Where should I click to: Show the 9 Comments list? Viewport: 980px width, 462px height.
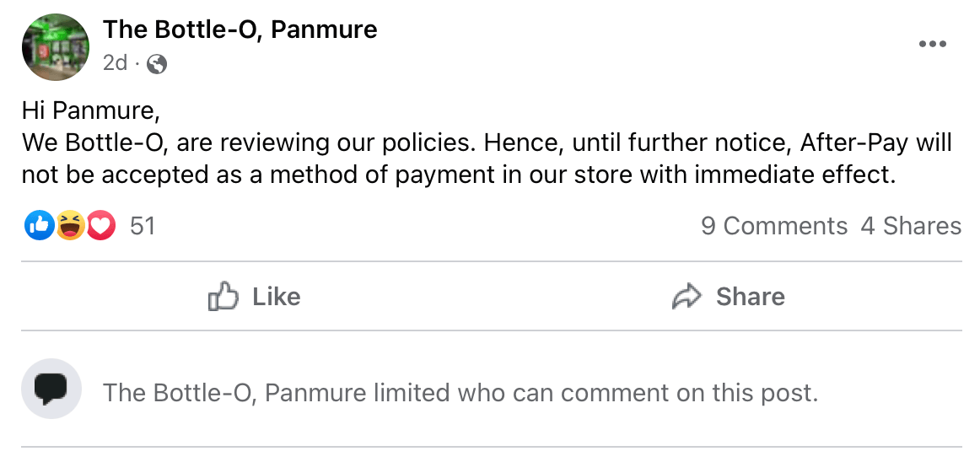[773, 226]
